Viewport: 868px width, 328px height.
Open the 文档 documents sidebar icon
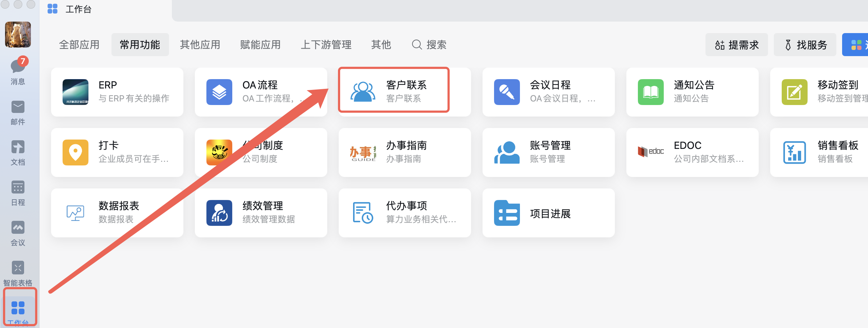pyautogui.click(x=18, y=147)
